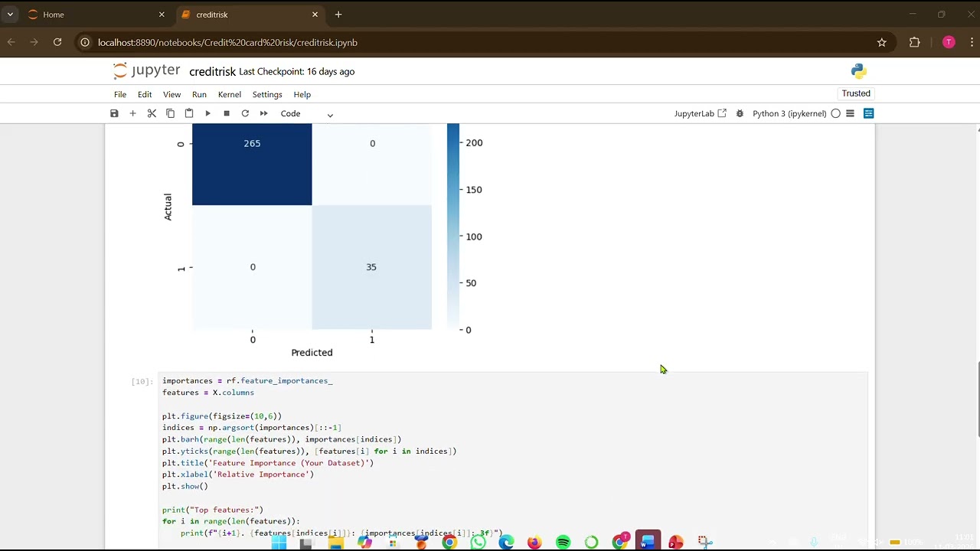Image resolution: width=980 pixels, height=551 pixels.
Task: Click the cell prompt [10]:
Action: point(142,381)
